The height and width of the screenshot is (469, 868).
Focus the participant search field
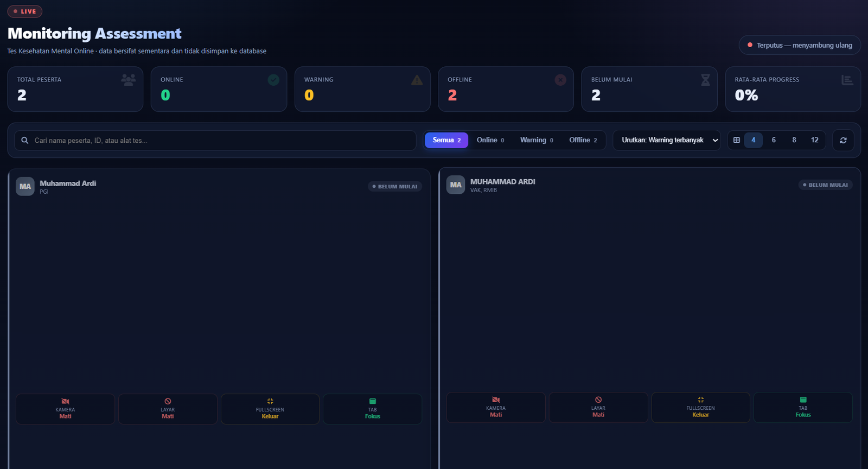click(x=215, y=140)
